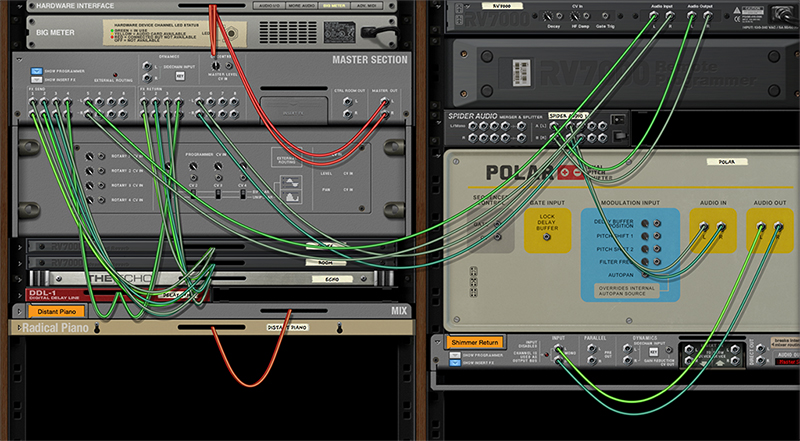Screen dimensions: 800x441
Task: Open the AUDIO I/O tab on Hardware Interface
Action: coord(268,6)
